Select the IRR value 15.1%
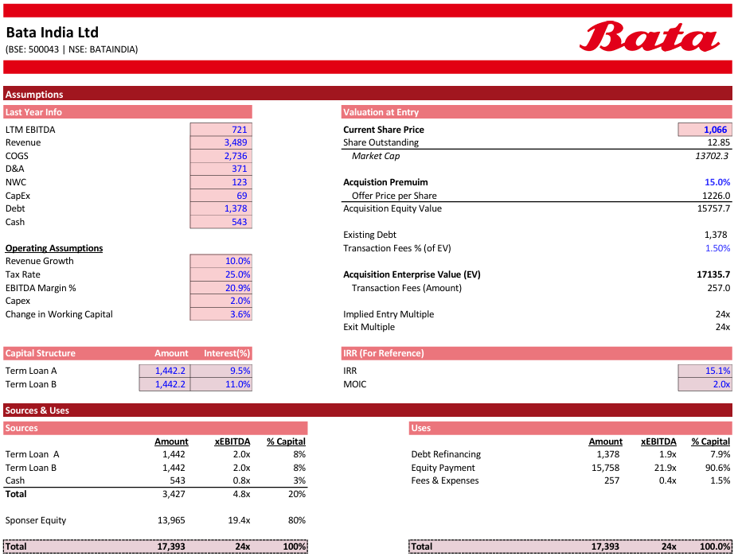Image resolution: width=738 pixels, height=560 pixels. point(705,371)
